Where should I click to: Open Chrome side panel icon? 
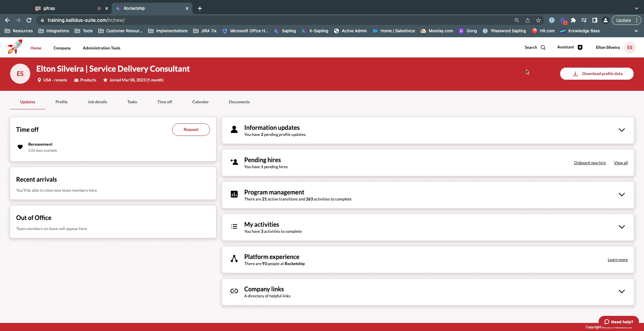(x=595, y=20)
